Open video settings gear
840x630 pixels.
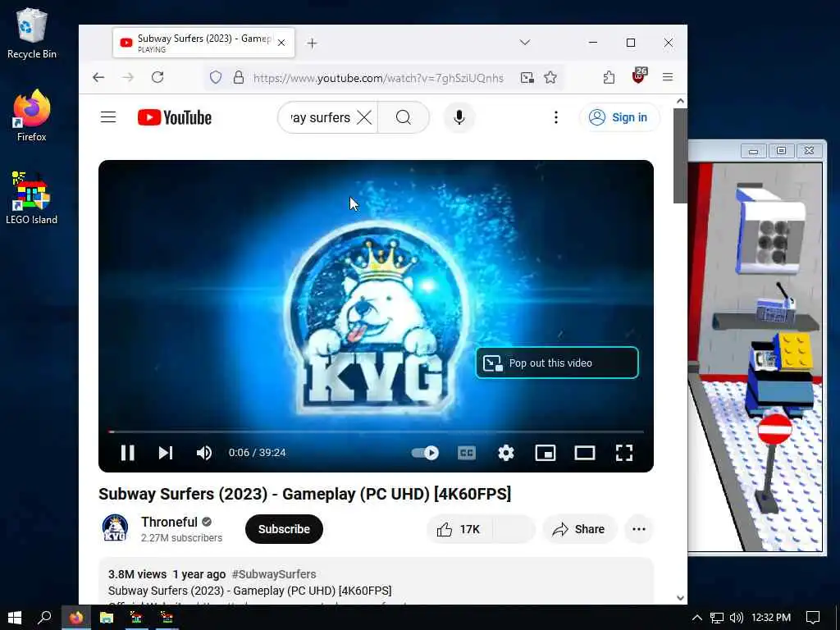click(x=505, y=453)
